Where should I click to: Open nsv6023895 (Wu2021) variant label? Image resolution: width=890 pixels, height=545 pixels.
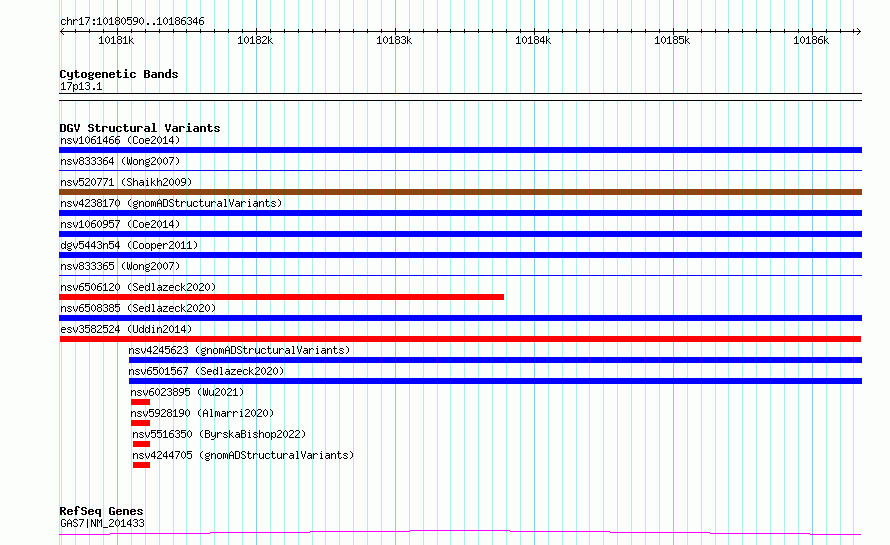tap(187, 392)
